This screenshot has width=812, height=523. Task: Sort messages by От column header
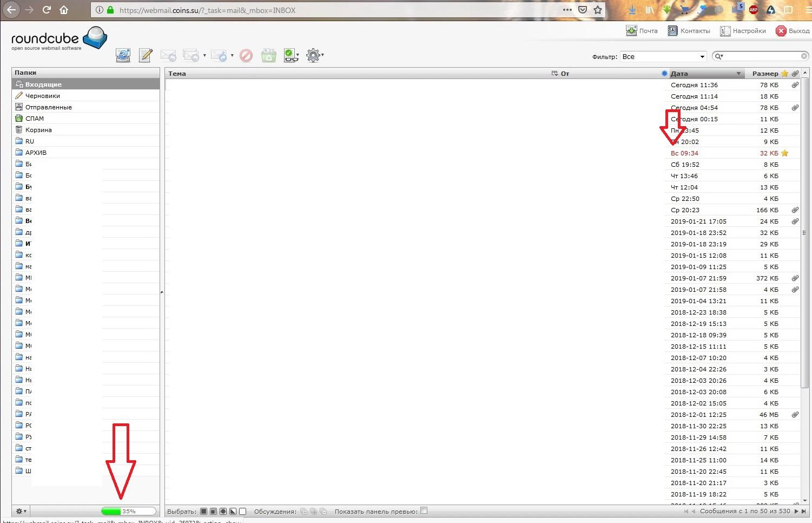click(565, 74)
